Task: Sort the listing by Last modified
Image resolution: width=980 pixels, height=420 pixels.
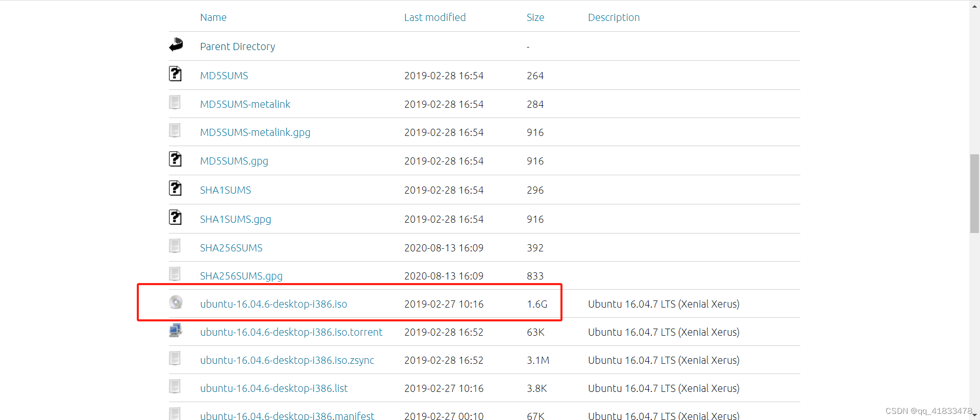Action: [x=435, y=17]
